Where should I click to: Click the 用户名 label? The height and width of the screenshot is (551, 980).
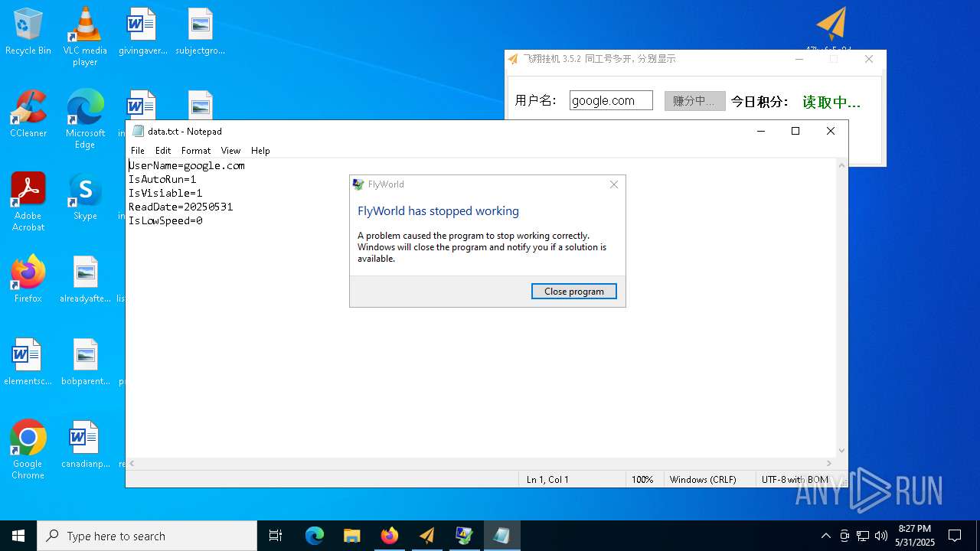click(x=535, y=100)
